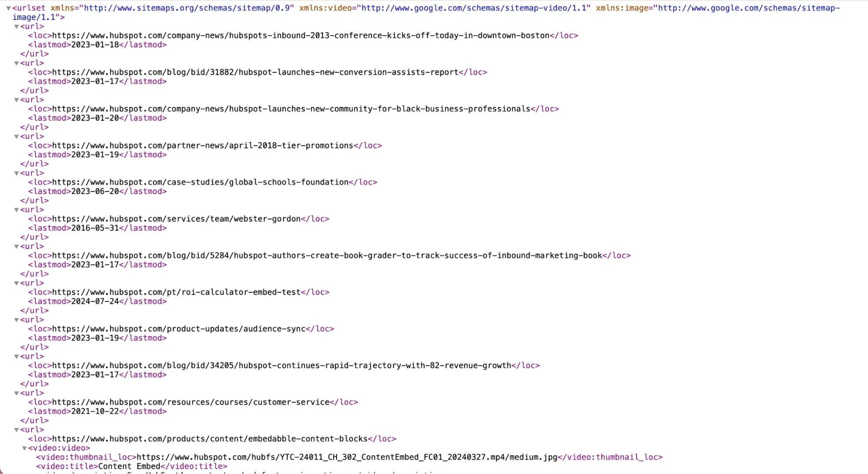Collapse url node for book-grader blog post
Image resolution: width=868 pixels, height=474 pixels.
[x=17, y=247]
